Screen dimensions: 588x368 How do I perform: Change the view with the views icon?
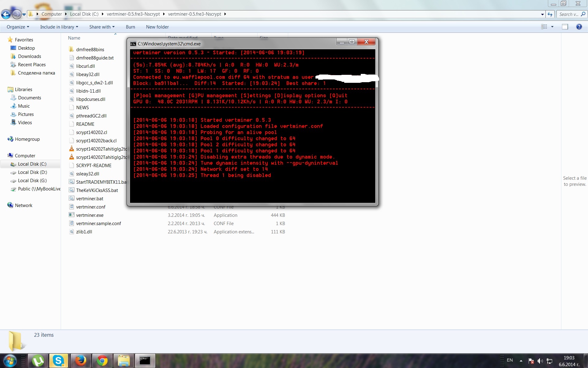544,27
